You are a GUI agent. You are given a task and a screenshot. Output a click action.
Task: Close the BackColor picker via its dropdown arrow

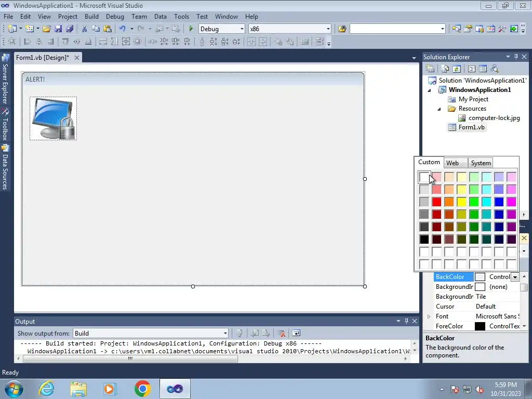pos(515,277)
